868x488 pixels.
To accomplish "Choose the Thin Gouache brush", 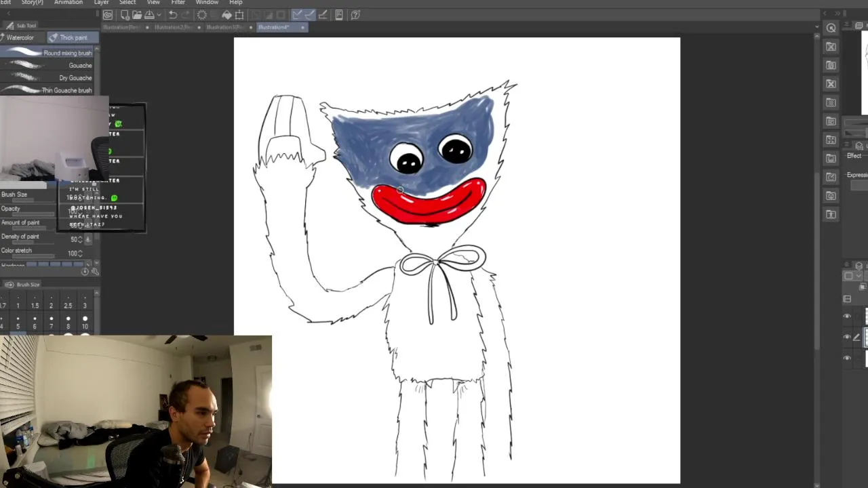I will pos(47,90).
